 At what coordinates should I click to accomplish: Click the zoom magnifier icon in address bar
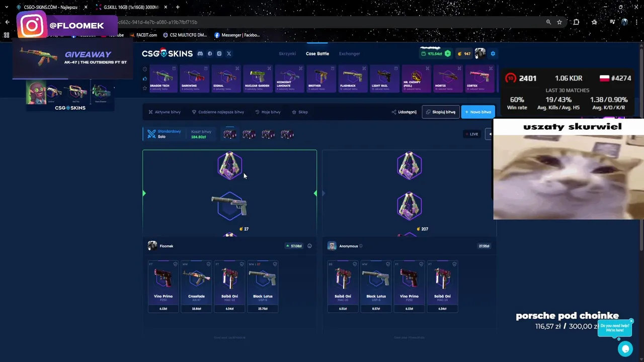pyautogui.click(x=548, y=22)
